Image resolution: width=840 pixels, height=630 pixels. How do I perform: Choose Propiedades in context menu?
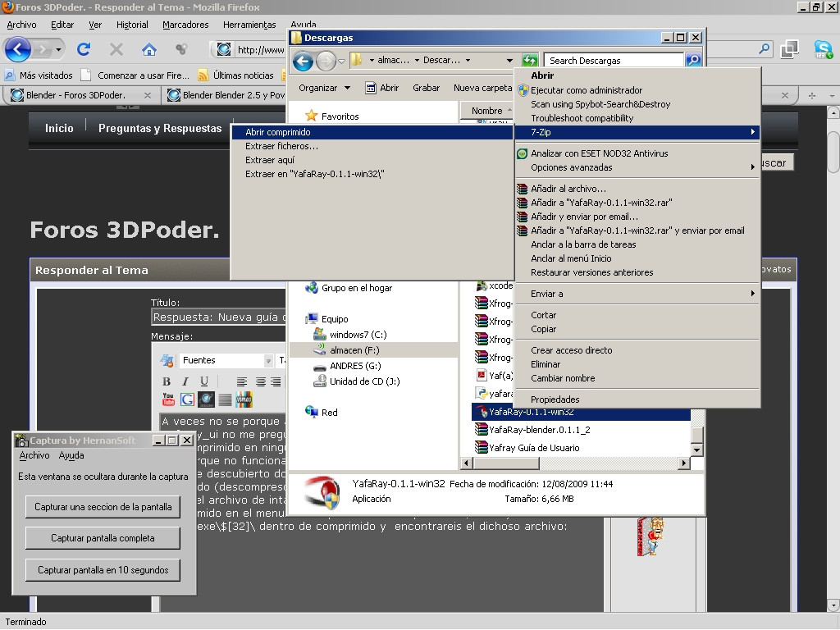pyautogui.click(x=637, y=399)
